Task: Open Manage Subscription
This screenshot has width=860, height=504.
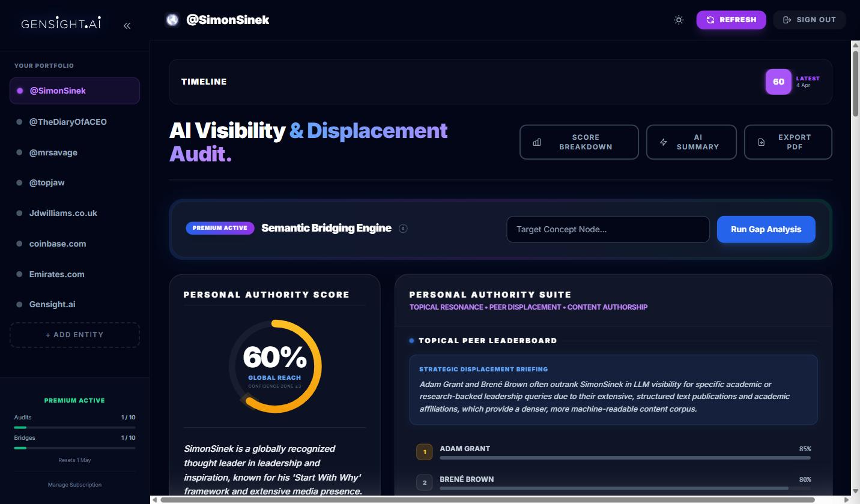Action: (74, 484)
